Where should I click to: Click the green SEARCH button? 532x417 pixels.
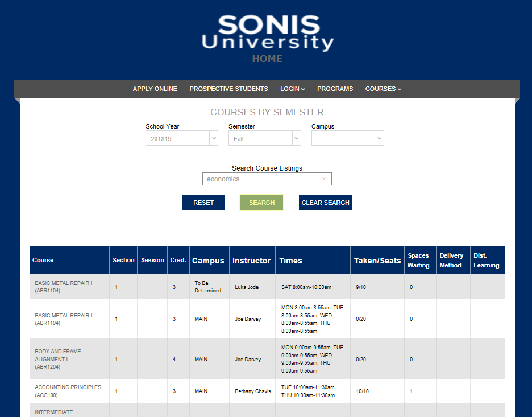[x=261, y=203]
